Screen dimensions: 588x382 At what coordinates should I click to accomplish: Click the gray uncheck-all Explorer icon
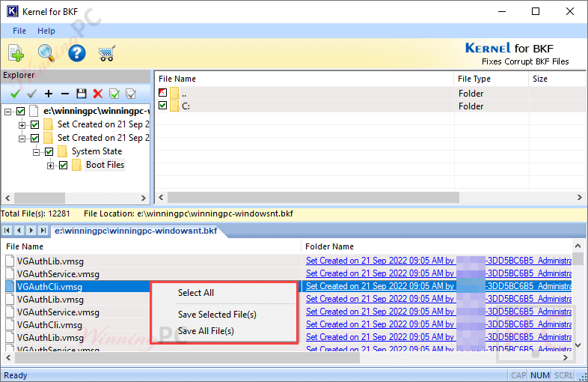coord(32,94)
